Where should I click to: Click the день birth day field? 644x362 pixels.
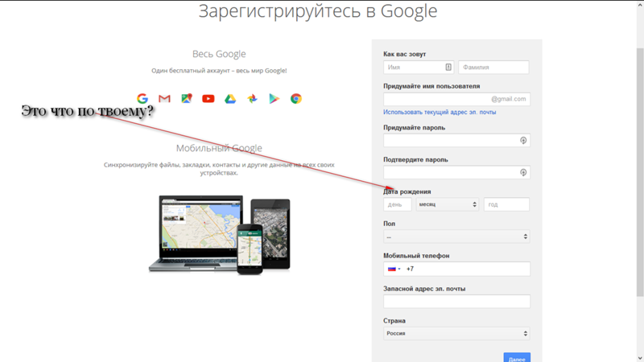[x=398, y=204]
